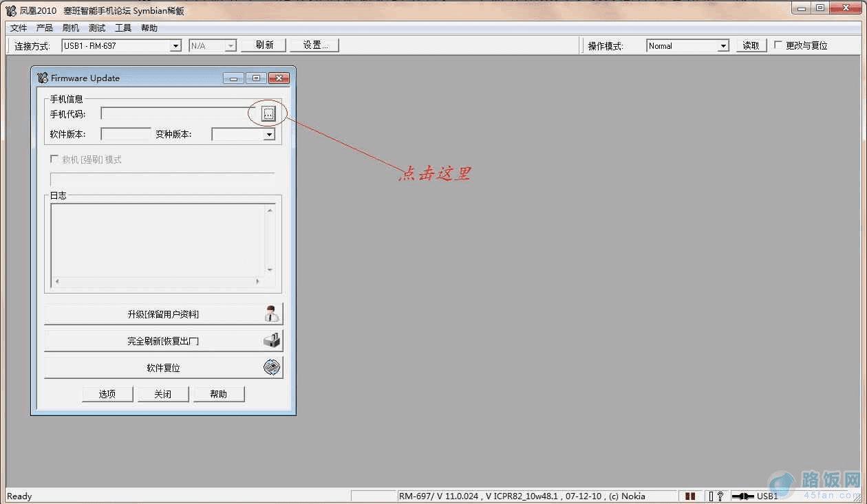Click the product code browse button
867x504 pixels.
tap(268, 113)
